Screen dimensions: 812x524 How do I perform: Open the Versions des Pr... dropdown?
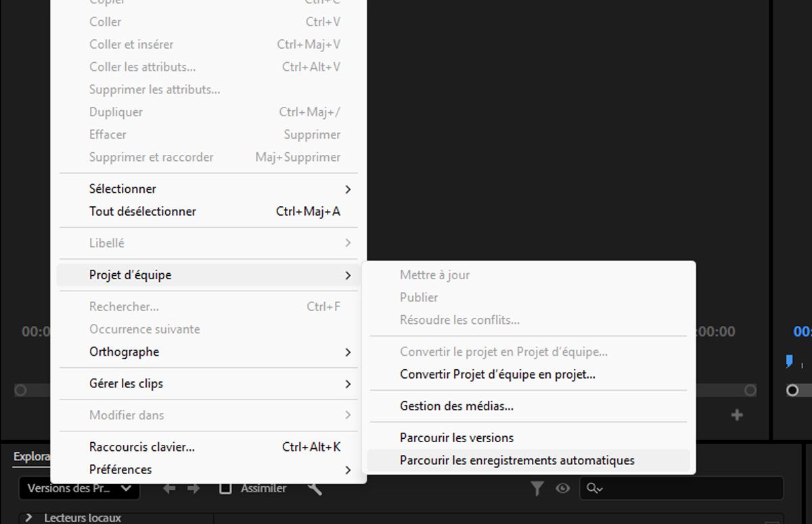pyautogui.click(x=78, y=488)
